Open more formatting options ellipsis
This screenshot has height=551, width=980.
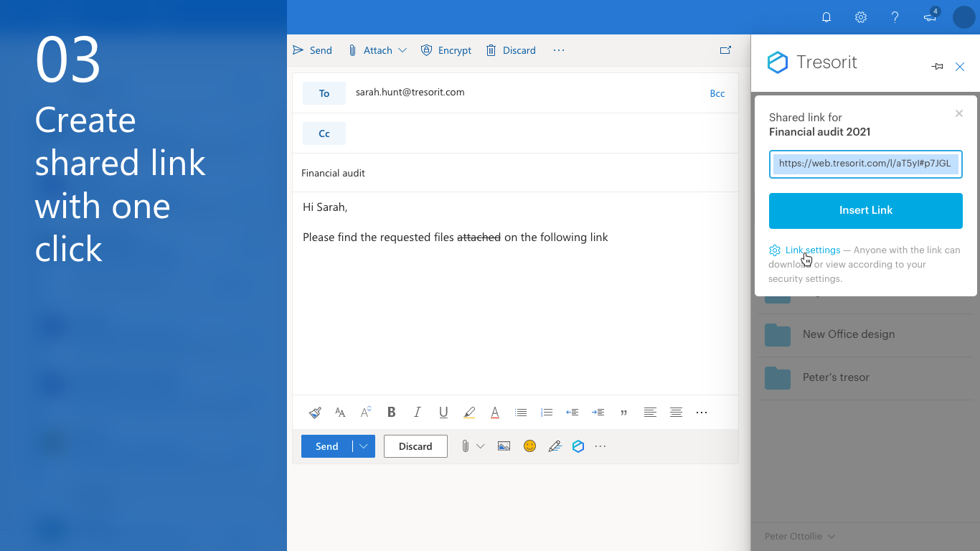(702, 413)
